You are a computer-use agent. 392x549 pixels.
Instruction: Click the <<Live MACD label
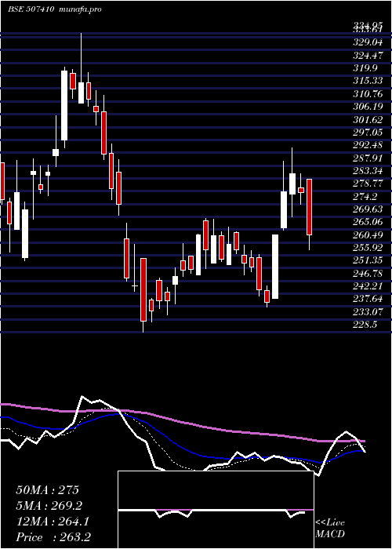click(330, 529)
